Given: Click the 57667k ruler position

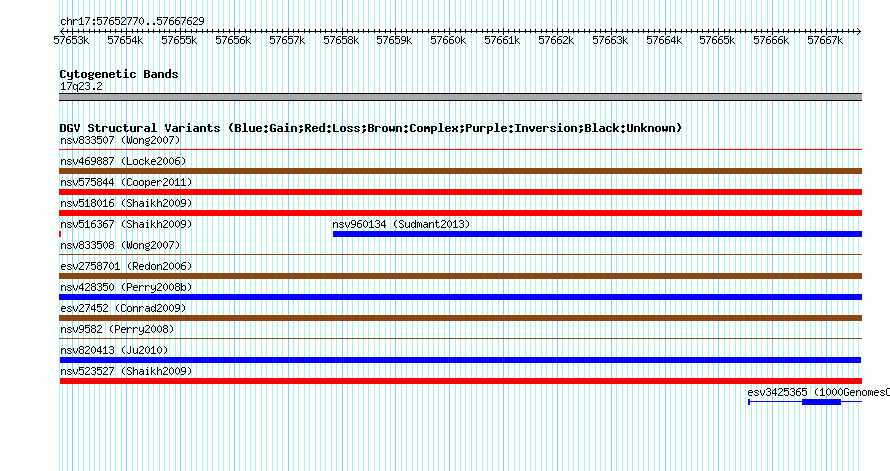Looking at the screenshot, I should coord(825,40).
